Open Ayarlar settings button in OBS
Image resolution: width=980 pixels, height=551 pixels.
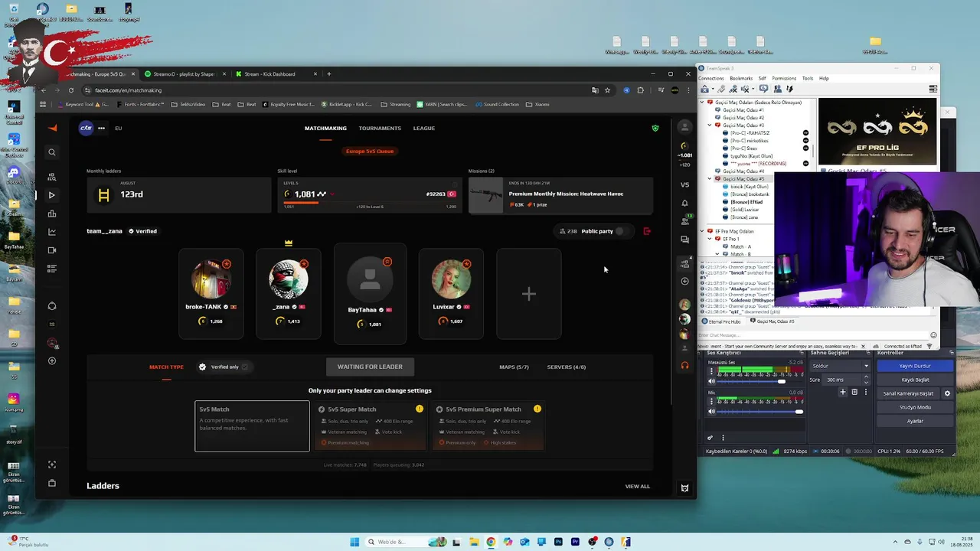[x=915, y=421]
